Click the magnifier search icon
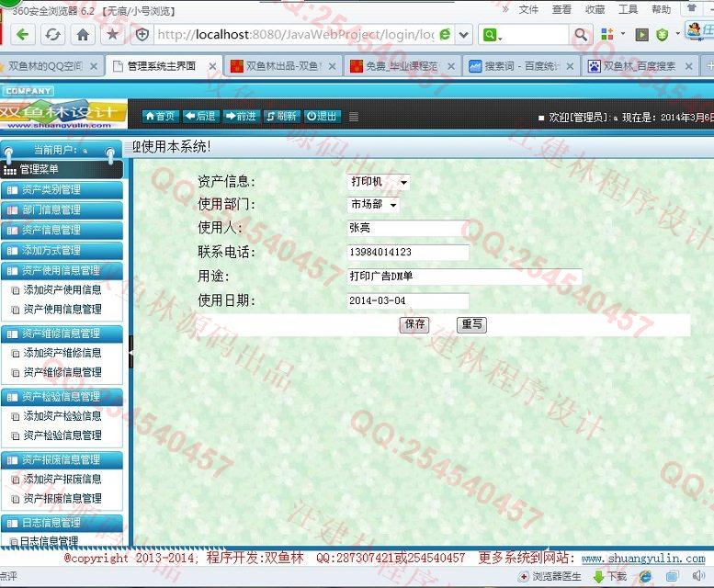714x588 pixels. 581,35
